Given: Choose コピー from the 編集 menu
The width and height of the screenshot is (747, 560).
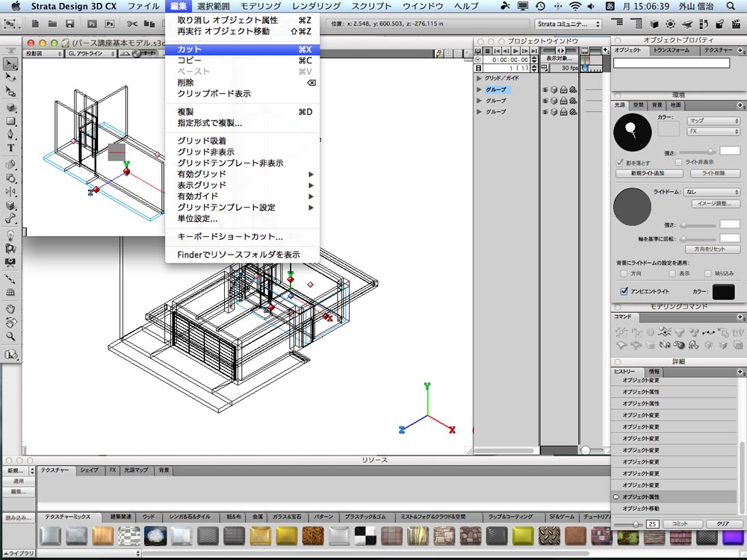Looking at the screenshot, I should (243, 60).
